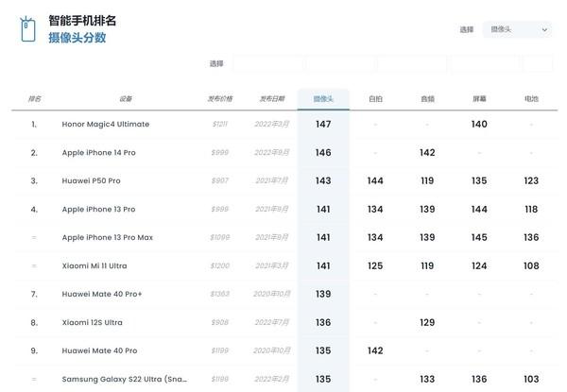This screenshot has height=392, width=567.
Task: Click battery score 118 for iPhone 13 Pro
Action: click(531, 209)
